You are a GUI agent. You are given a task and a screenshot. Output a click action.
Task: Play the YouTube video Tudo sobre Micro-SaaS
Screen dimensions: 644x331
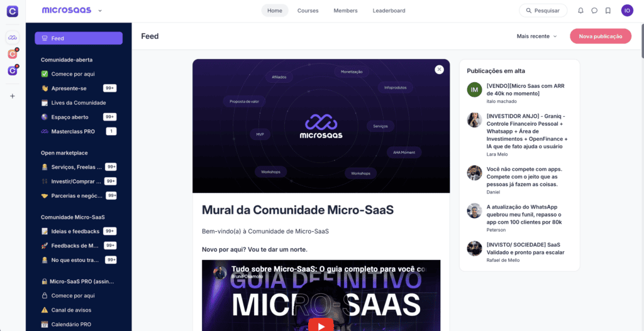(x=321, y=325)
